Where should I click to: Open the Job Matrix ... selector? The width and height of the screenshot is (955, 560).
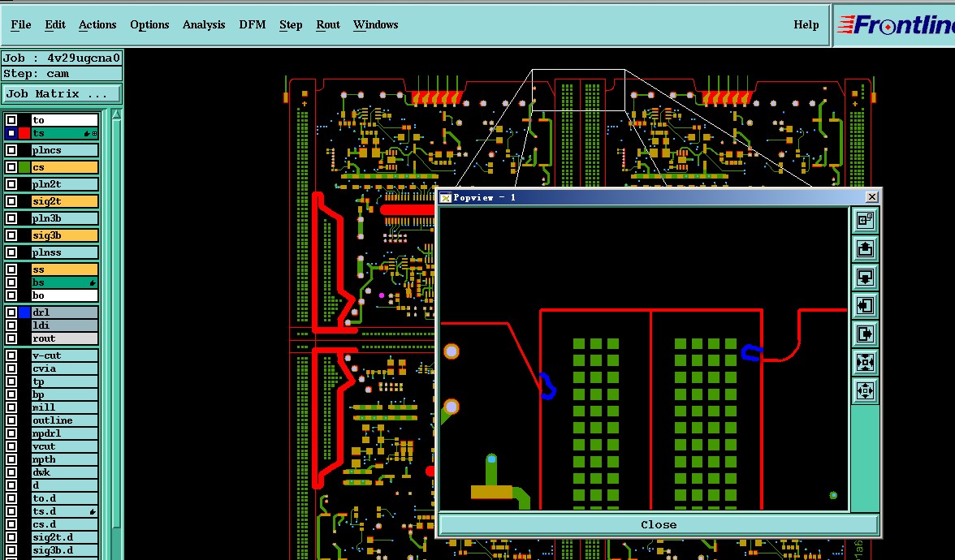62,94
